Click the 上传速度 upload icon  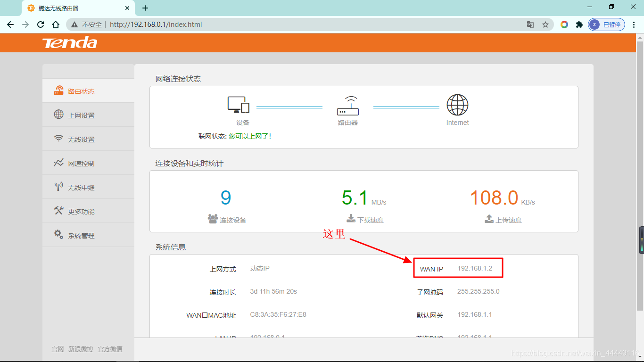tap(489, 219)
